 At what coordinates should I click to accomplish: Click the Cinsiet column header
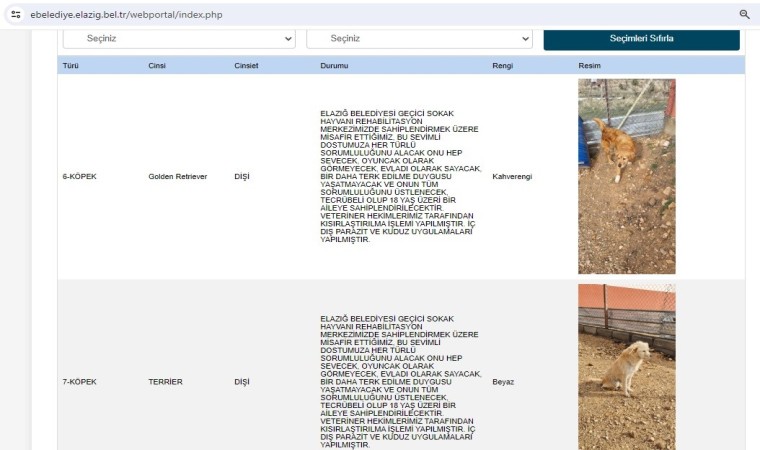tap(245, 65)
